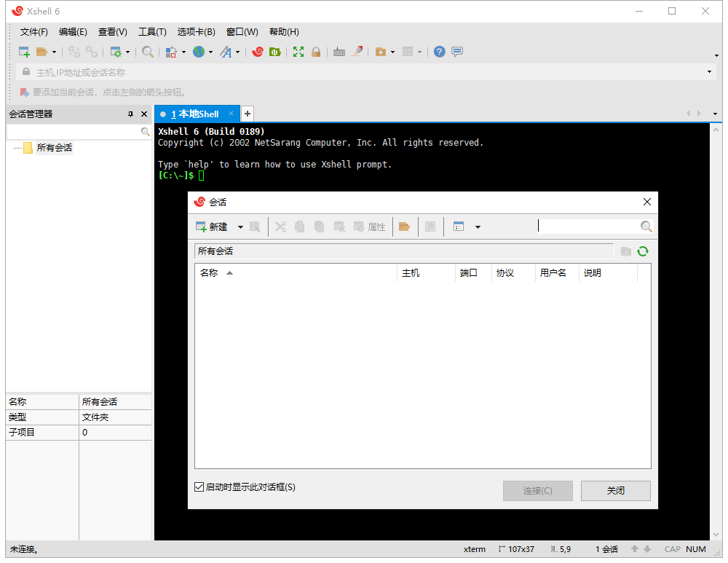This screenshot has width=728, height=563.
Task: Click the padlock lock screen icon
Action: pyautogui.click(x=316, y=52)
